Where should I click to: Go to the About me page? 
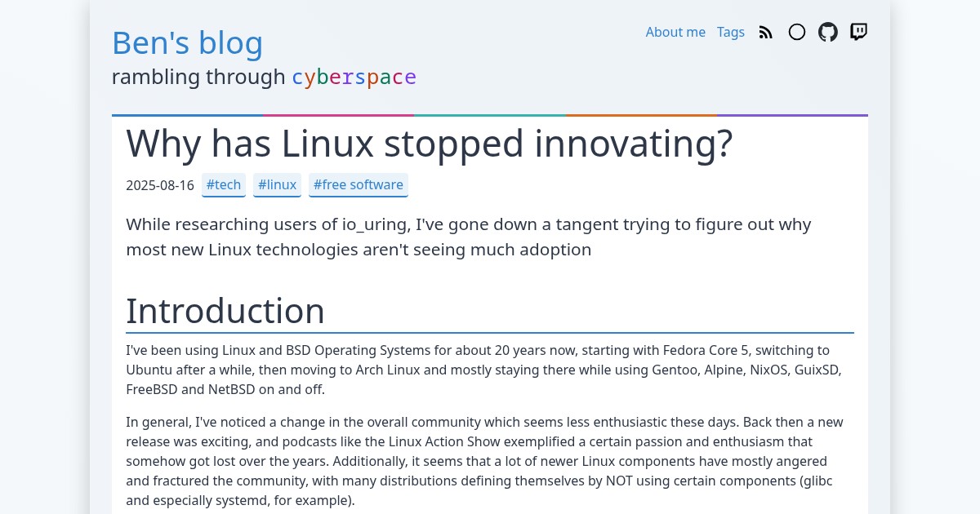(675, 32)
